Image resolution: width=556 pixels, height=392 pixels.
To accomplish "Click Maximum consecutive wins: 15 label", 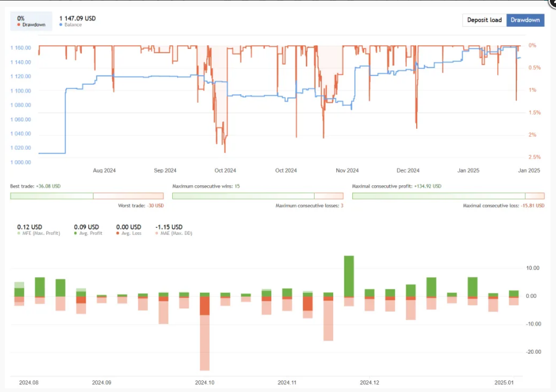I will click(206, 186).
